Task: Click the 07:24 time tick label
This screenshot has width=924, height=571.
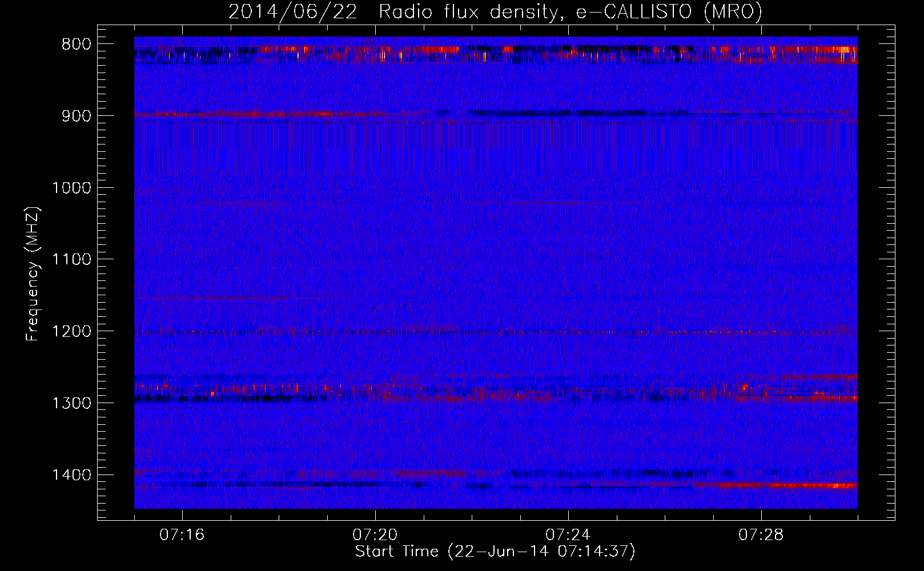Action: pyautogui.click(x=568, y=535)
